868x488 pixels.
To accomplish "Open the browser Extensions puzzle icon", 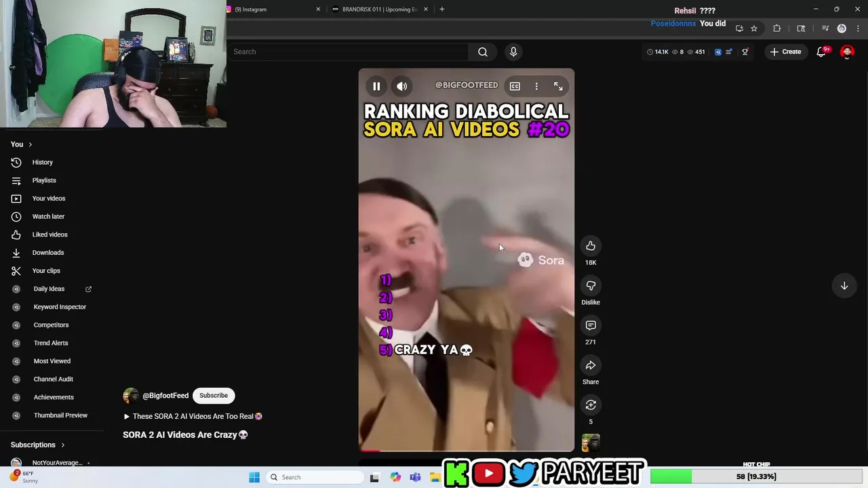I will [777, 28].
